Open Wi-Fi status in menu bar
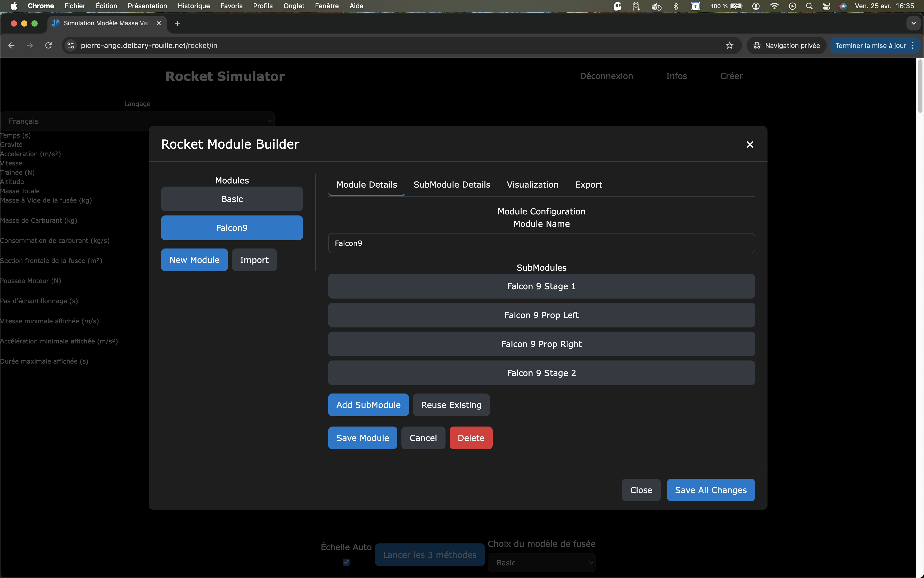Screen dimensions: 924x578 tap(775, 6)
